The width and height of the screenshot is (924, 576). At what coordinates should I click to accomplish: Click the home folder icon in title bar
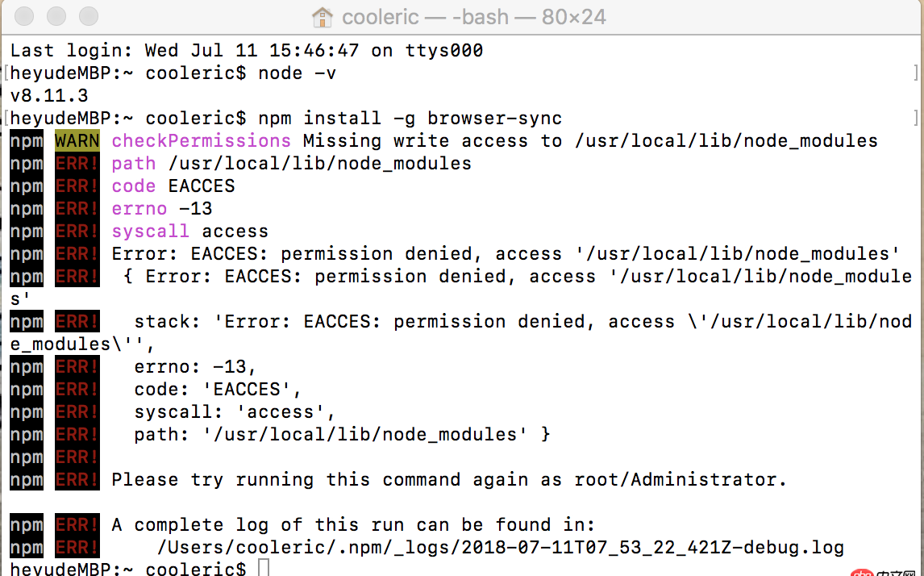pos(322,16)
